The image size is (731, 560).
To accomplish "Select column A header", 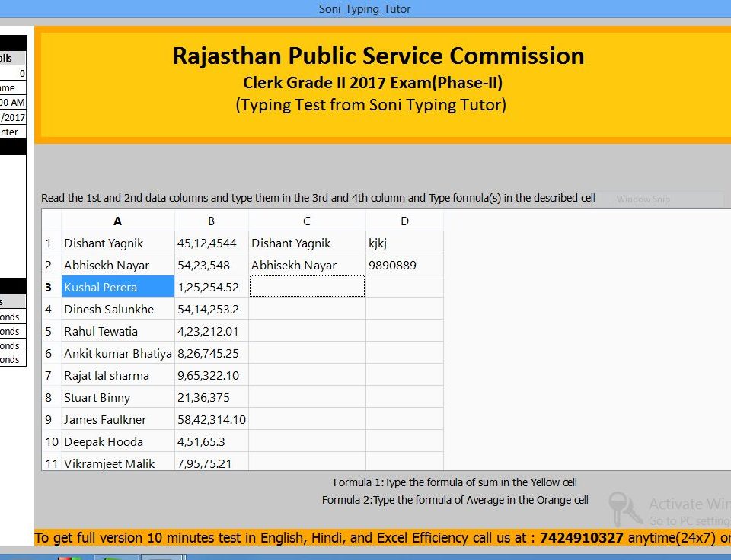I will pos(118,221).
